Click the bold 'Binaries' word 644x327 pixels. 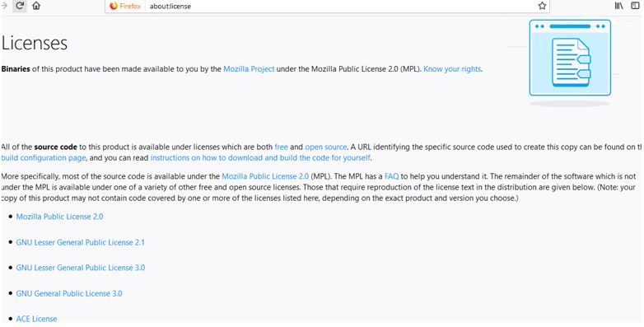(16, 69)
